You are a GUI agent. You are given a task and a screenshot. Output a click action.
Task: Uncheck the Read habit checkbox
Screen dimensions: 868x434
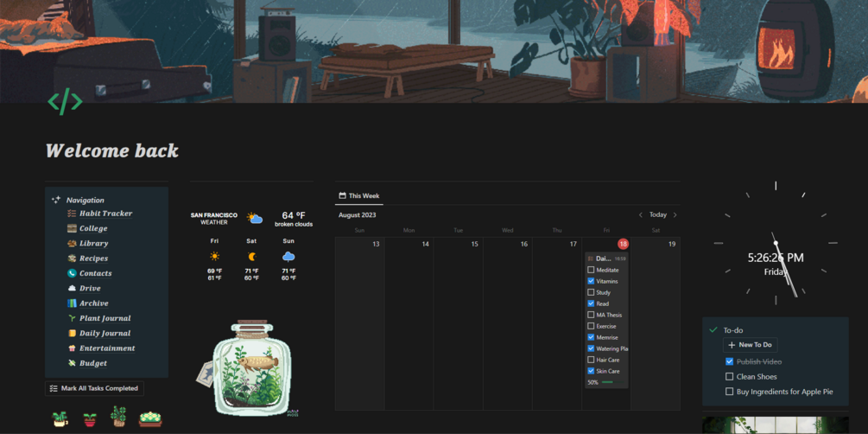point(591,303)
